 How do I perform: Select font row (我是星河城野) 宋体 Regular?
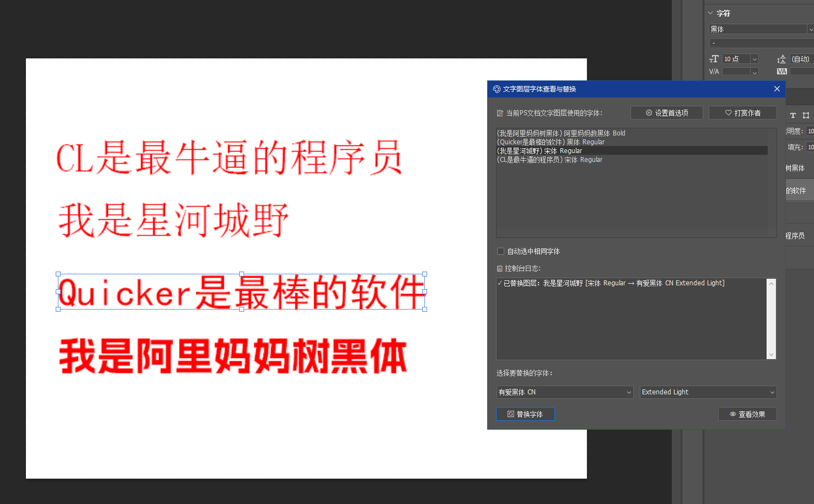pyautogui.click(x=632, y=151)
